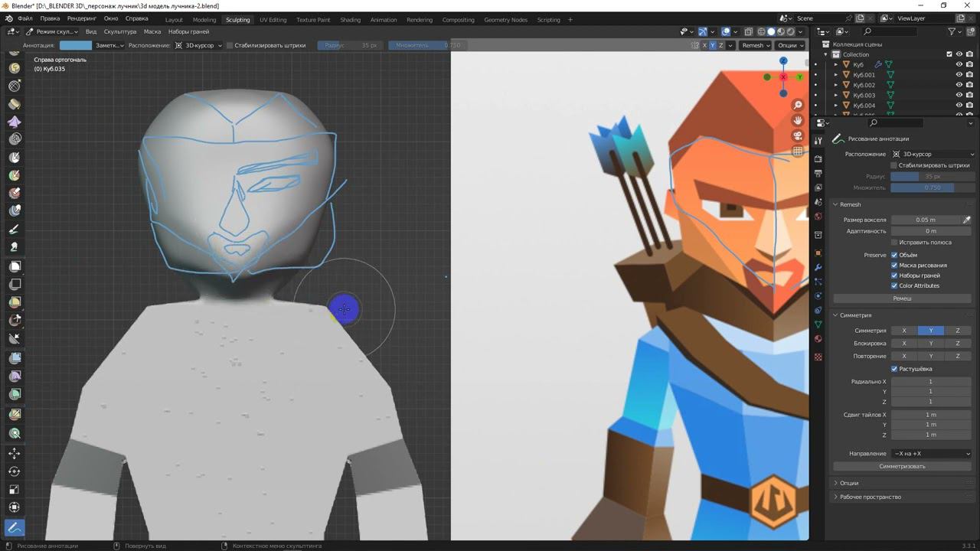Click modifier wrench icon on Куб row
The width and height of the screenshot is (980, 551).
coord(878,64)
